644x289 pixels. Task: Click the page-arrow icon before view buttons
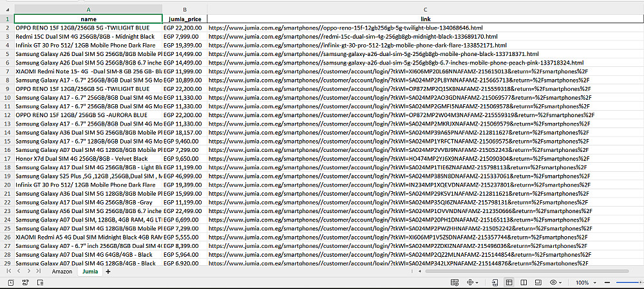[x=495, y=283]
